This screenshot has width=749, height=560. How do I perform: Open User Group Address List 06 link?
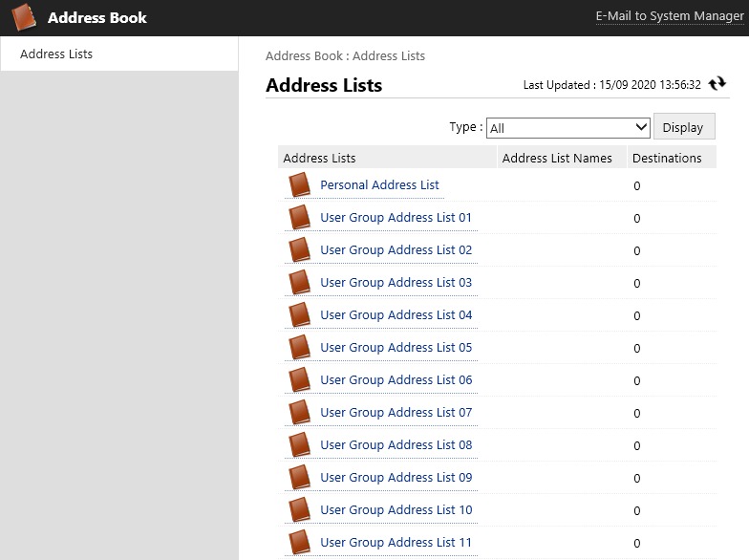[396, 380]
